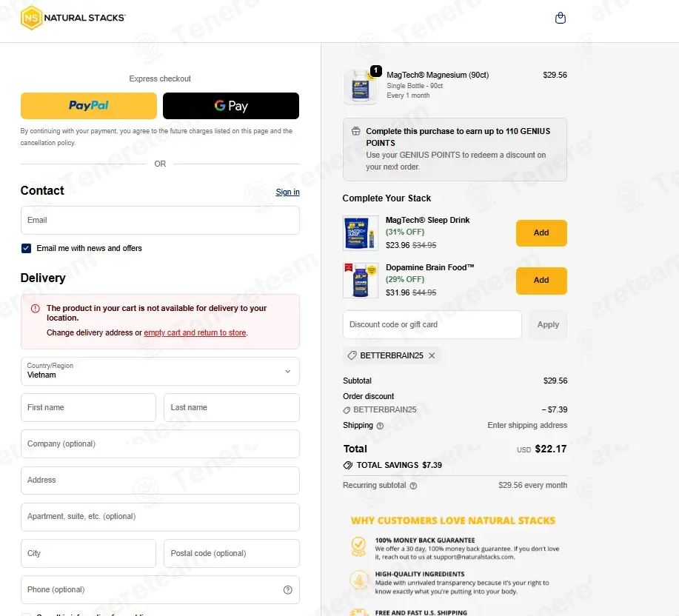
Task: Click the Shipping info question mark icon
Action: click(x=380, y=426)
